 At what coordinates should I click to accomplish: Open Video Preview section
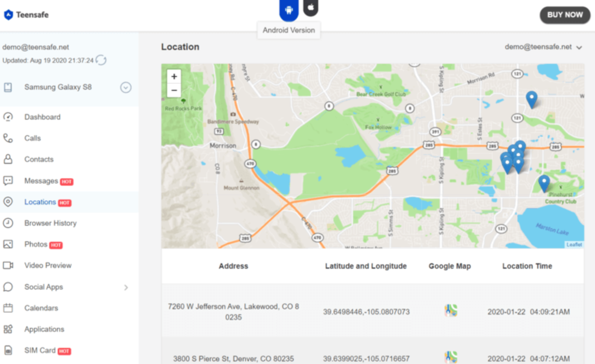tap(48, 265)
